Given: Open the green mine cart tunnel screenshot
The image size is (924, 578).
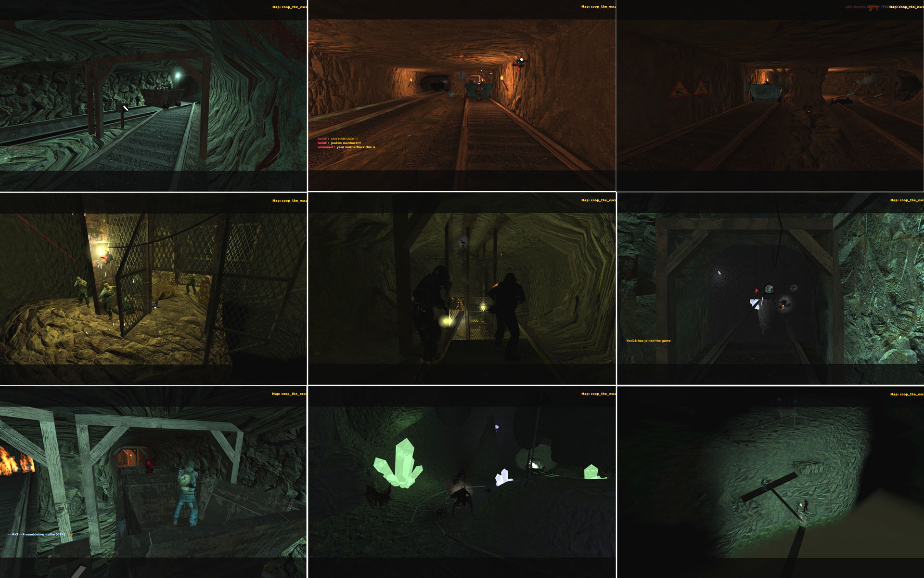Looking at the screenshot, I should click(x=154, y=95).
